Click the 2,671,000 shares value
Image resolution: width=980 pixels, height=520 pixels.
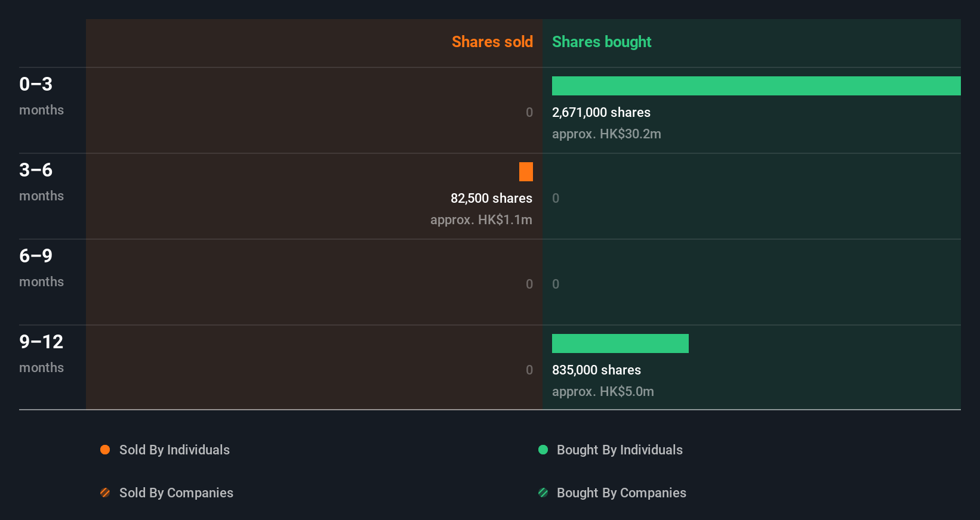[x=601, y=112]
